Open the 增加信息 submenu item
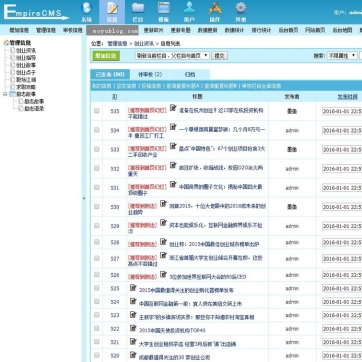 coord(19,30)
